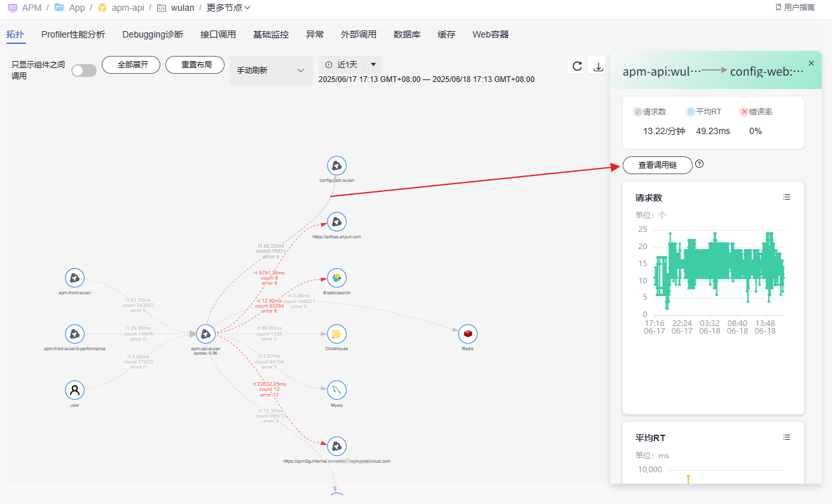Click the rt 51.70ms edge label
Viewport: 832px width, 504px height.
pos(138,305)
